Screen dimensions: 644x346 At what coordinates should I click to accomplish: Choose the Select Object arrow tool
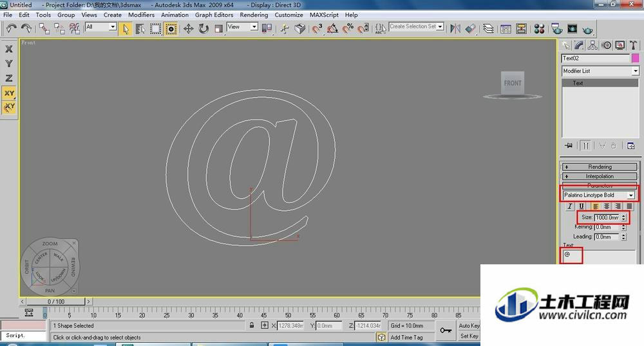[x=126, y=29]
